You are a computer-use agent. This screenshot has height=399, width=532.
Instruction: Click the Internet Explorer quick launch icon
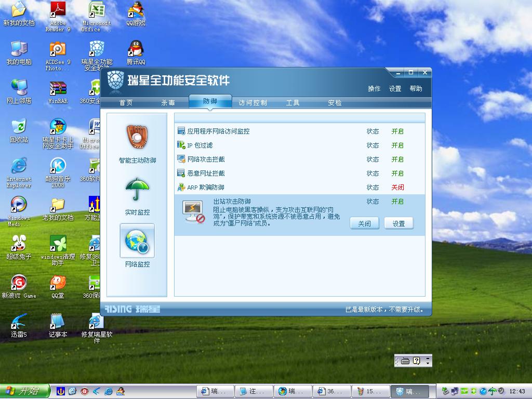[x=108, y=391]
